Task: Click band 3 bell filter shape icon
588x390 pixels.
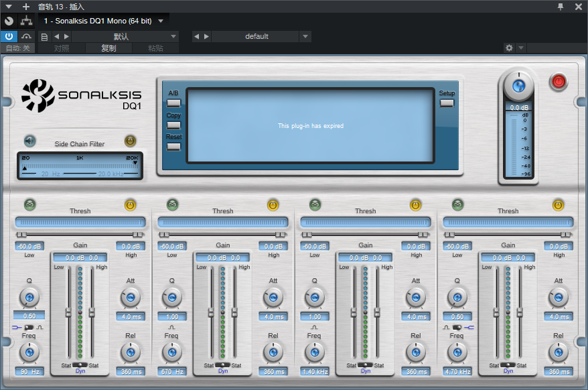Action: point(314,327)
